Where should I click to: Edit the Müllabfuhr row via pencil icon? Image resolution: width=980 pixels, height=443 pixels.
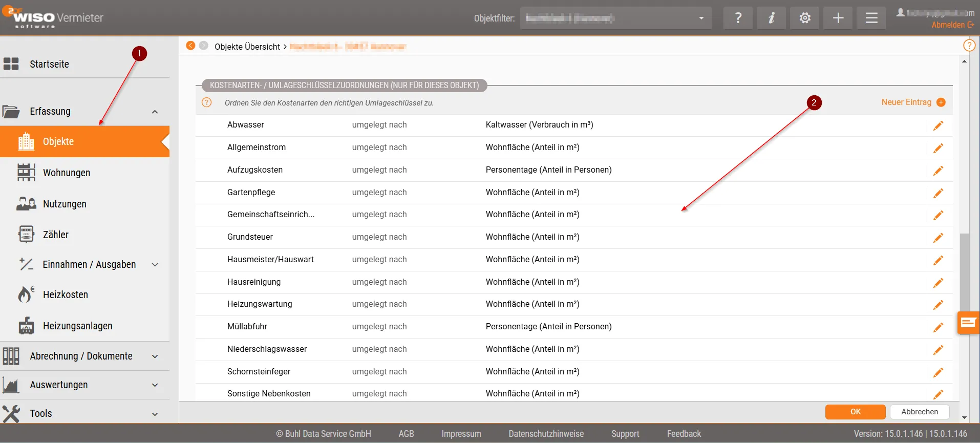[x=938, y=327]
